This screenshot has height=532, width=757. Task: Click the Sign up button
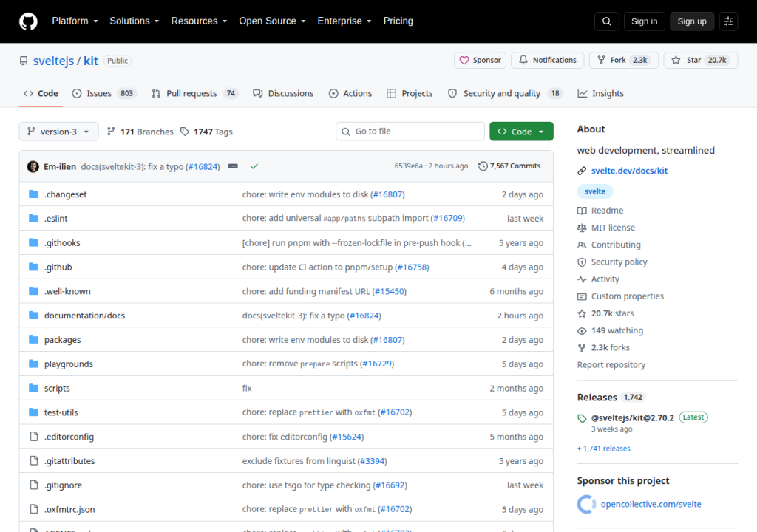pyautogui.click(x=692, y=21)
